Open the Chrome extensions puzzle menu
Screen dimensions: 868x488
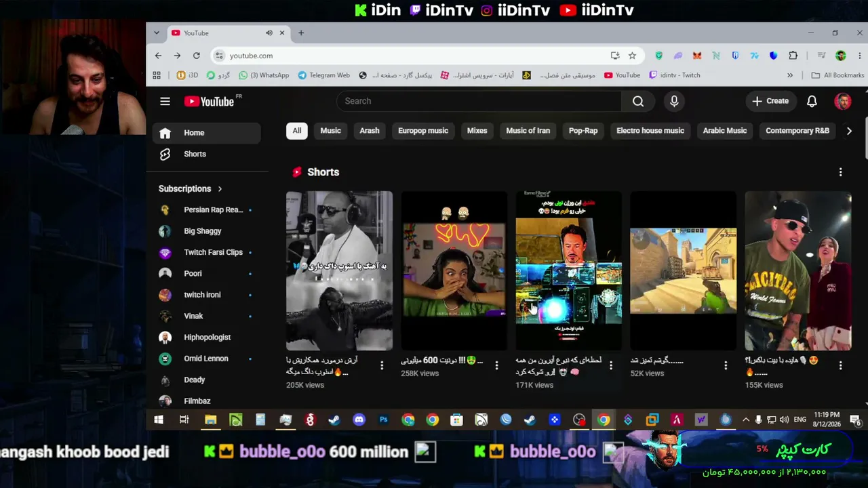coord(793,56)
